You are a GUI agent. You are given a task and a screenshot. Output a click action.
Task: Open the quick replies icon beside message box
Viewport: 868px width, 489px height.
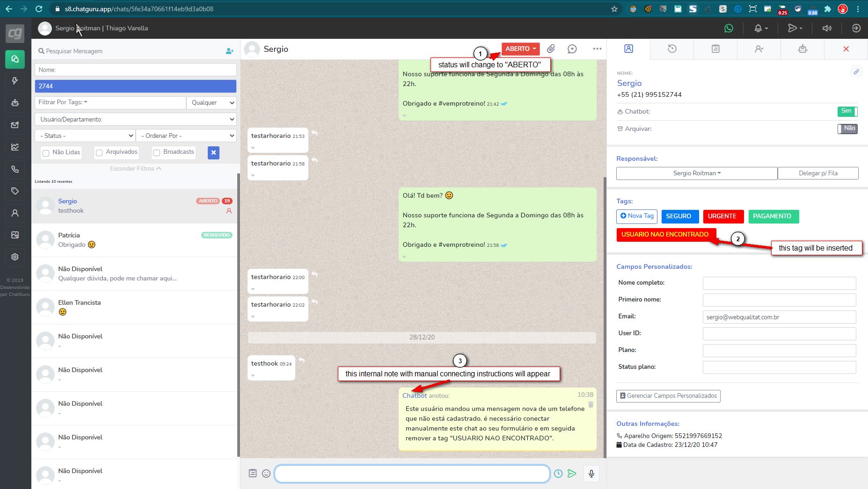coord(253,473)
